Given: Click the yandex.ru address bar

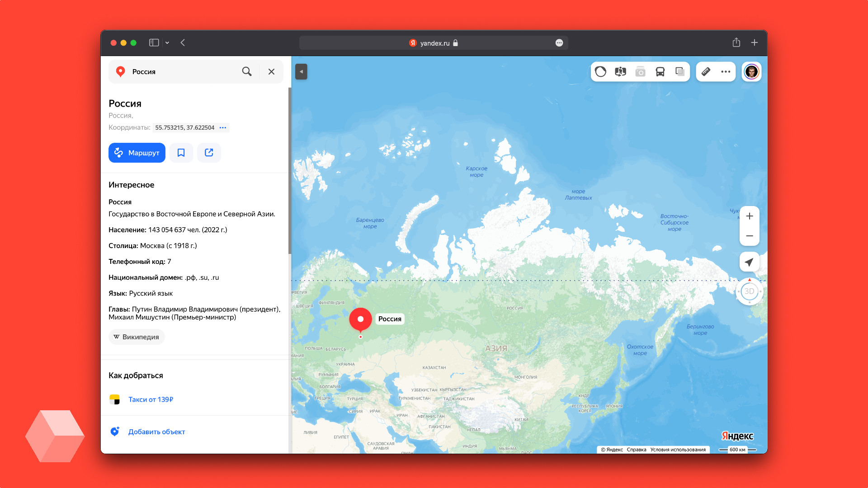Looking at the screenshot, I should click(434, 43).
